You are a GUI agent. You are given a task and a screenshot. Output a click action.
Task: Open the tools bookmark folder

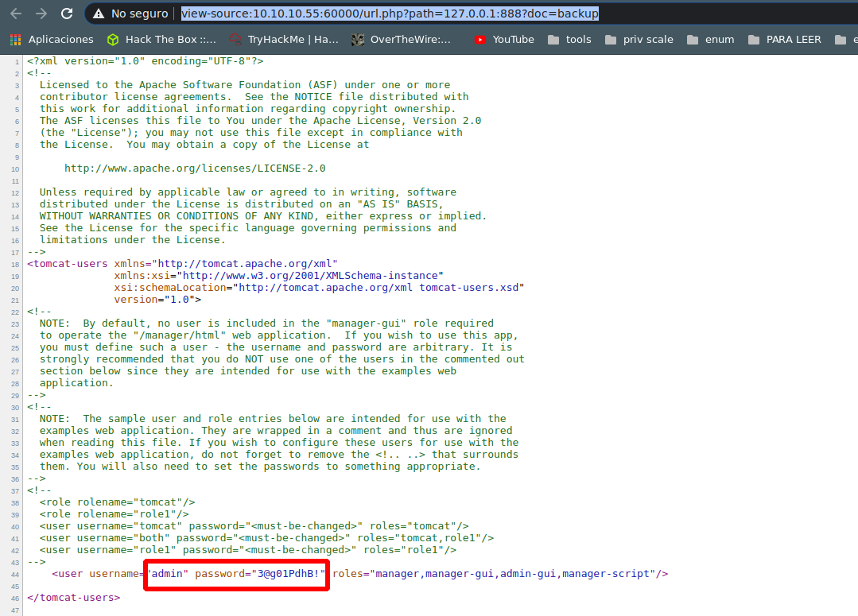click(569, 40)
